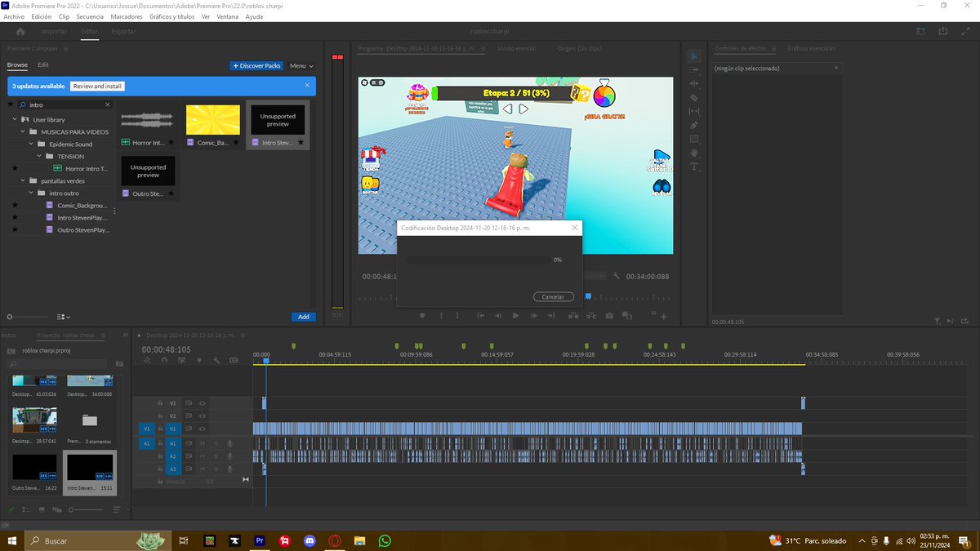Open the Marcadores menu
This screenshot has width=980, height=551.
[x=126, y=16]
